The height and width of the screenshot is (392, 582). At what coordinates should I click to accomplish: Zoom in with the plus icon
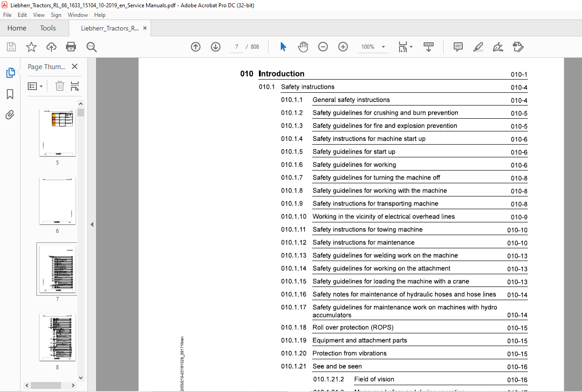point(343,47)
